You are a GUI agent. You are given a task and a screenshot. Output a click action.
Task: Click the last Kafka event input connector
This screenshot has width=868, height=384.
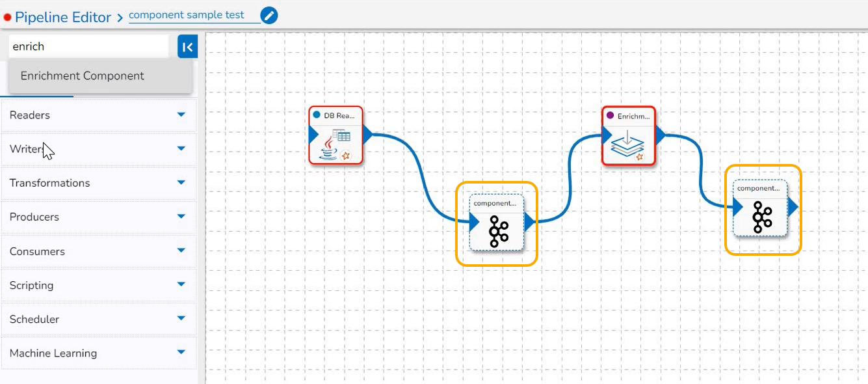(739, 208)
